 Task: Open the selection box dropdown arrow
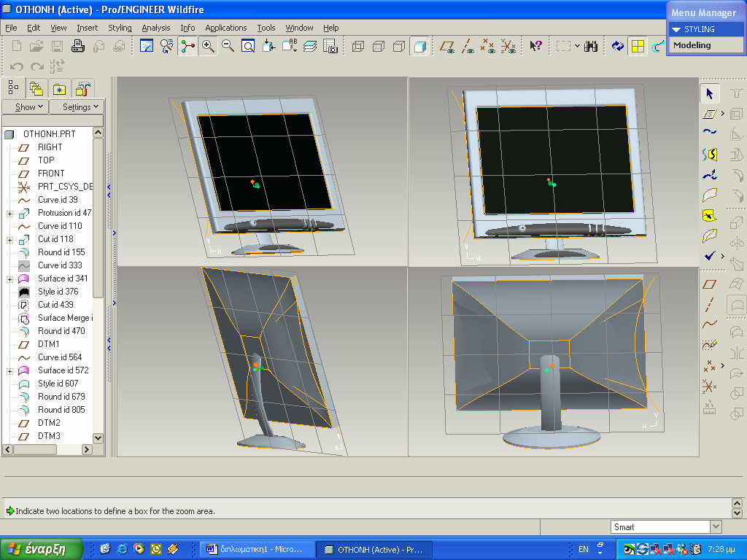click(x=577, y=46)
